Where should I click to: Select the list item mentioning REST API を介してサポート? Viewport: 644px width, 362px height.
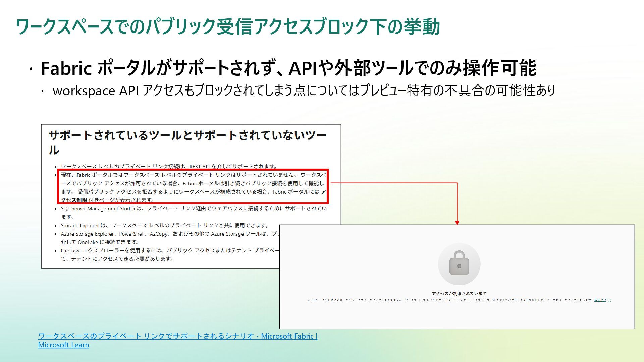point(169,166)
